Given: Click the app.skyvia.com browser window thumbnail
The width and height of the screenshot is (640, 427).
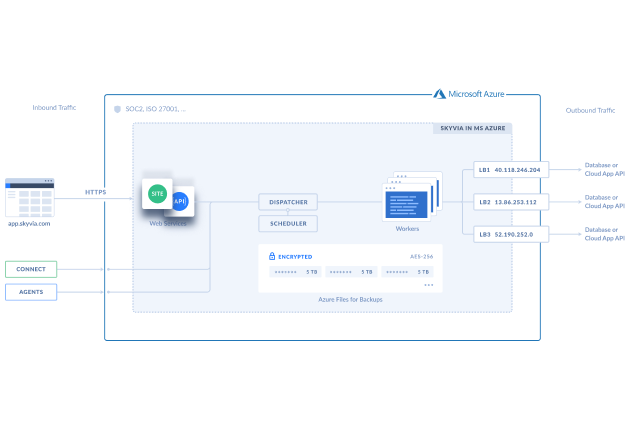Looking at the screenshot, I should tap(30, 198).
